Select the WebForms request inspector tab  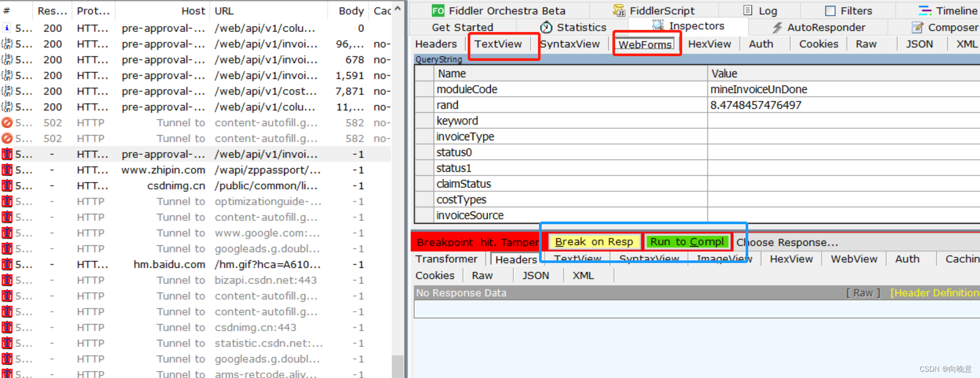pyautogui.click(x=645, y=45)
